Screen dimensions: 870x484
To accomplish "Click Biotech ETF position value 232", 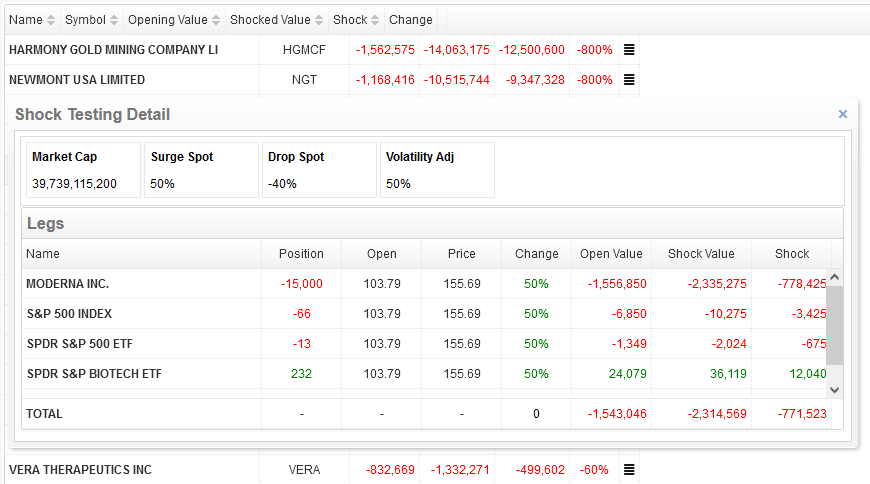I will (x=301, y=374).
